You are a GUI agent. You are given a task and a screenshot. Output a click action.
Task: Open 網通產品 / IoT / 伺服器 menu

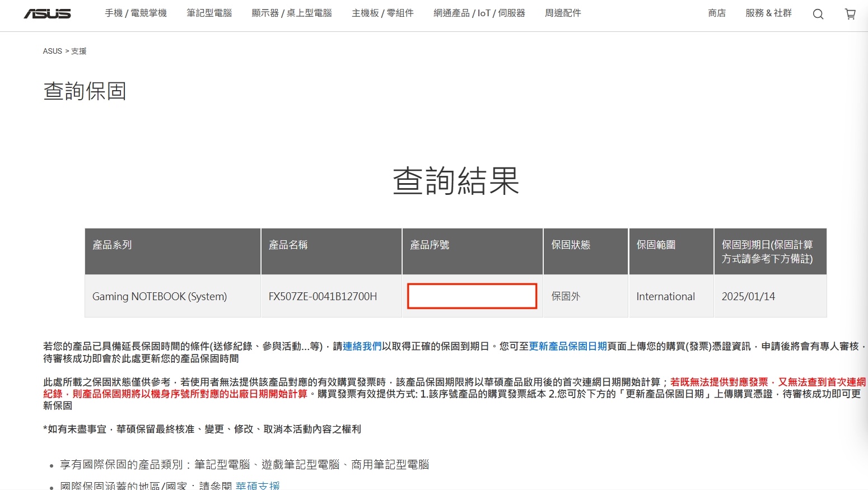pos(479,13)
